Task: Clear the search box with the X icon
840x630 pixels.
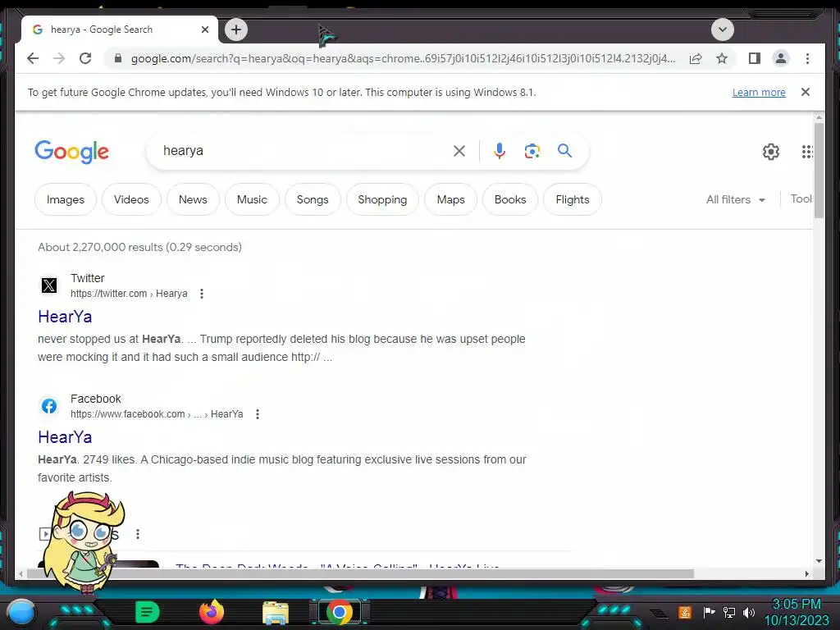Action: click(459, 151)
